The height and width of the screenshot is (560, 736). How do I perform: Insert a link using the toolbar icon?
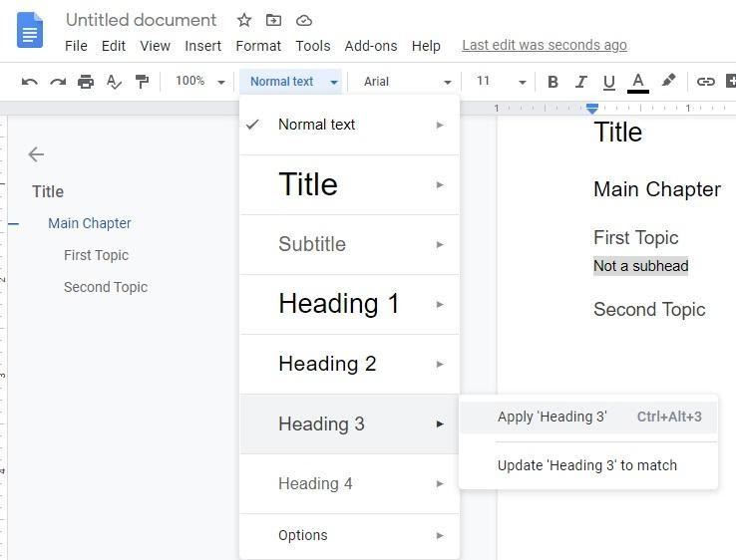coord(706,82)
